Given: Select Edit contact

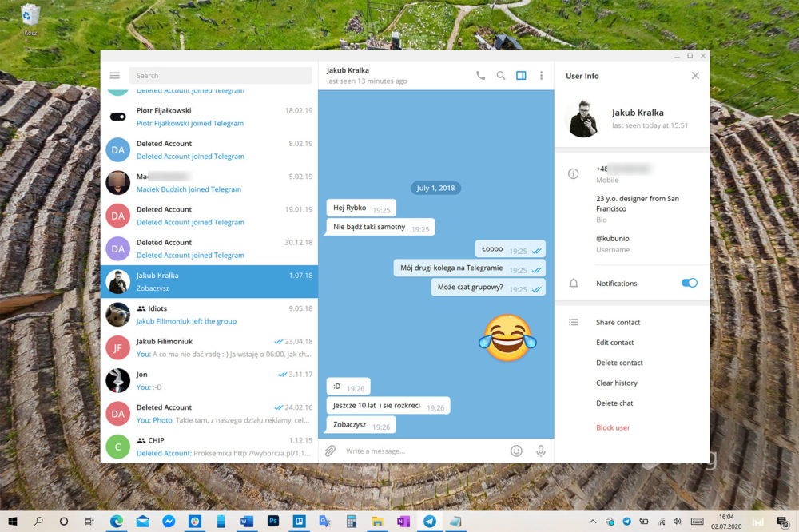Looking at the screenshot, I should 615,343.
